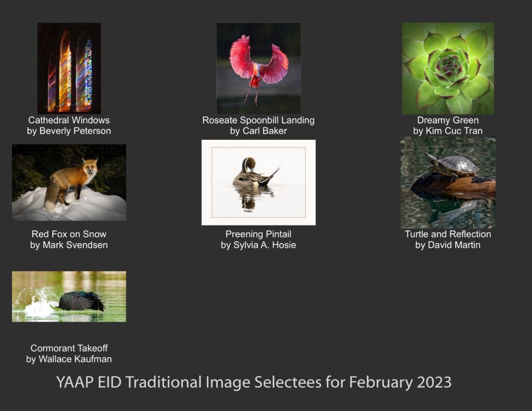Click the "by Carl Baker" credit
The height and width of the screenshot is (411, 532).
pos(259,131)
